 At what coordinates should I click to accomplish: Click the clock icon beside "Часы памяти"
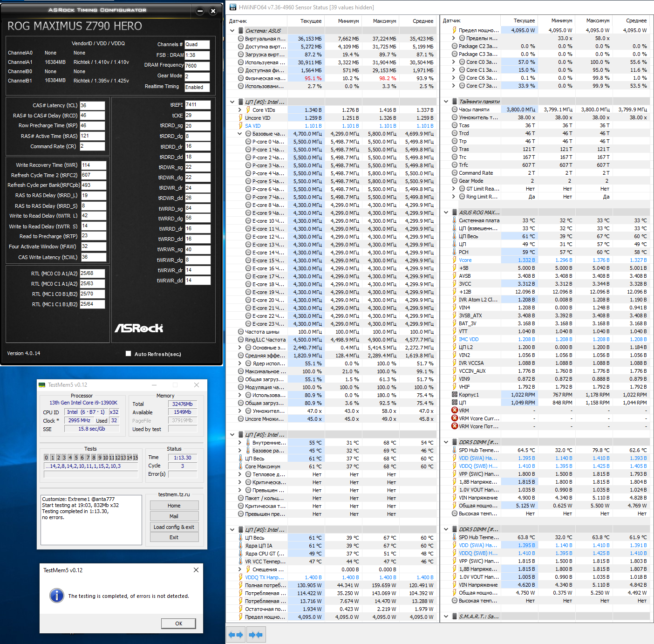(x=455, y=110)
